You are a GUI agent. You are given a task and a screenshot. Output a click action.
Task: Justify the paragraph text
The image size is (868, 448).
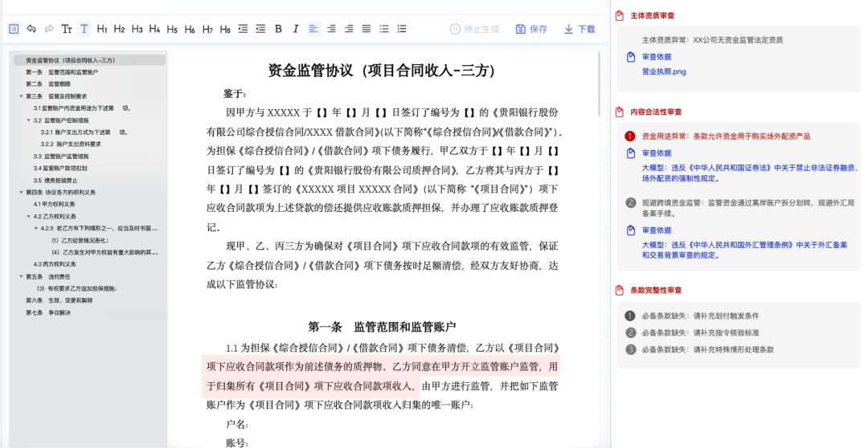(366, 29)
